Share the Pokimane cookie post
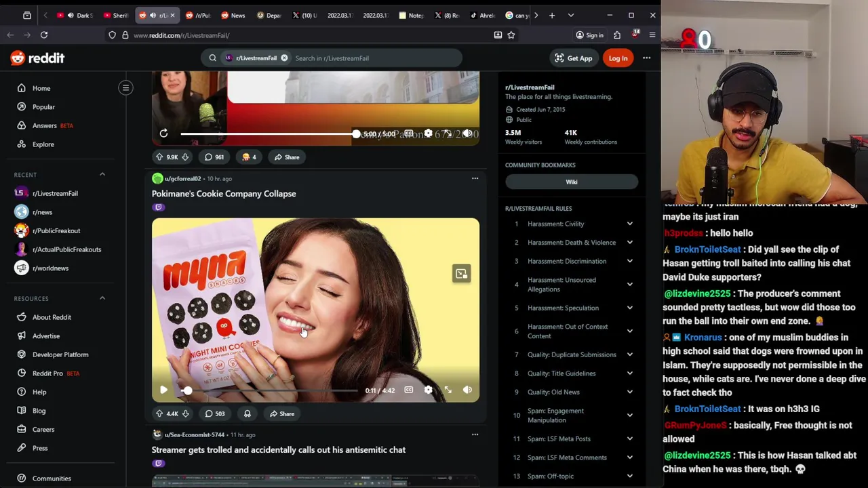868x488 pixels. pyautogui.click(x=281, y=414)
